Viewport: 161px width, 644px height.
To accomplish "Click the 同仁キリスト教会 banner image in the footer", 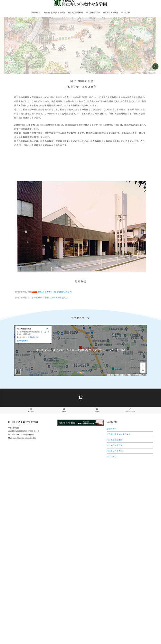I will point(80,422).
